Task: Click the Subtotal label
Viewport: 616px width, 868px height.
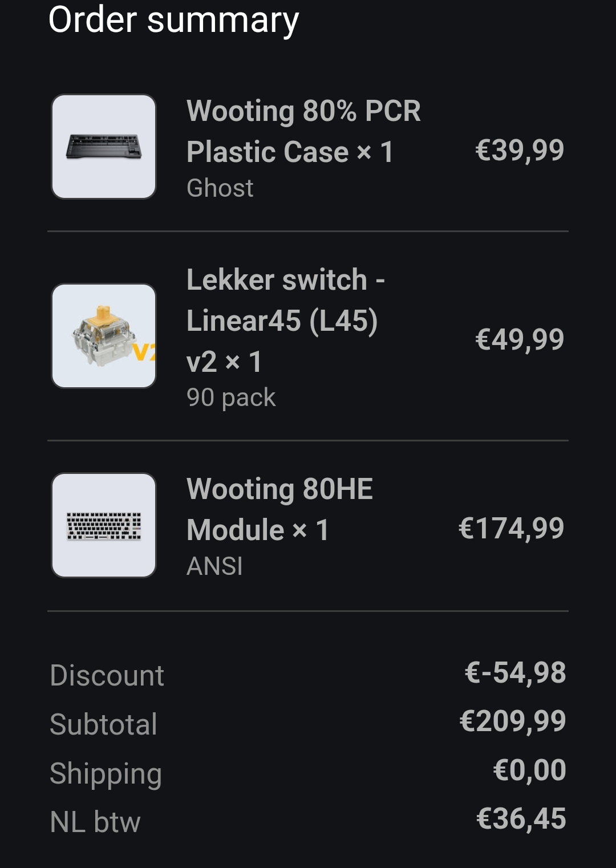Action: [103, 724]
